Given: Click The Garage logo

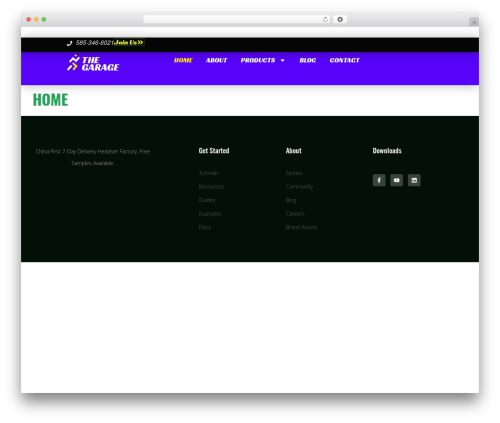Looking at the screenshot, I should tap(93, 63).
